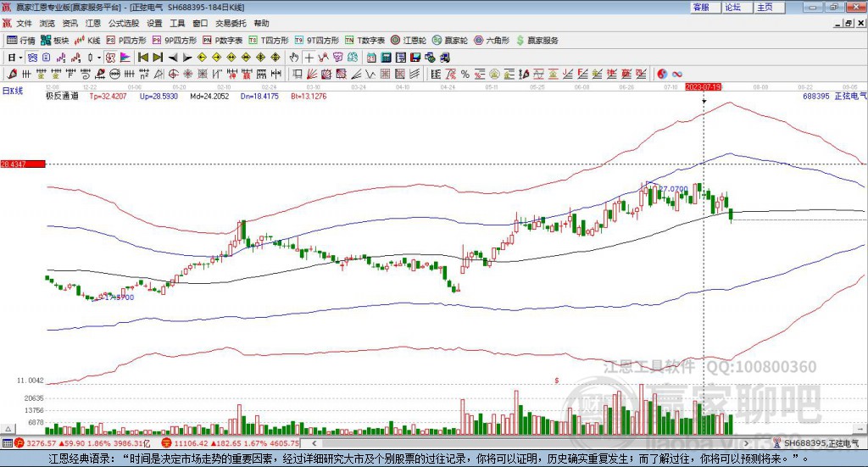868x467 pixels.
Task: Select the percent % tool
Action: 465,74
